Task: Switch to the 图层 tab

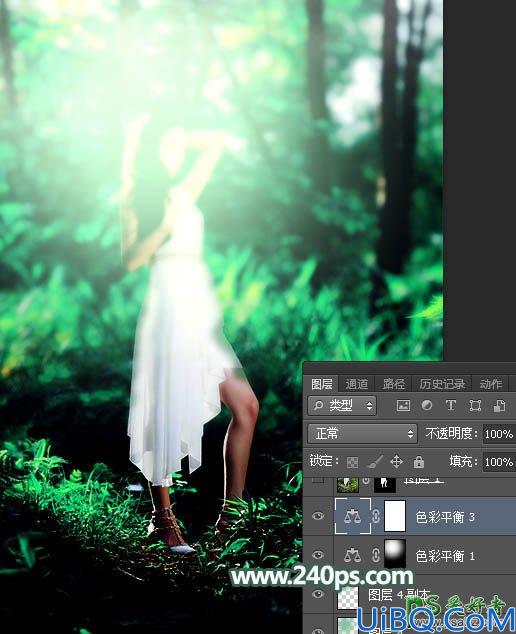Action: pyautogui.click(x=321, y=384)
